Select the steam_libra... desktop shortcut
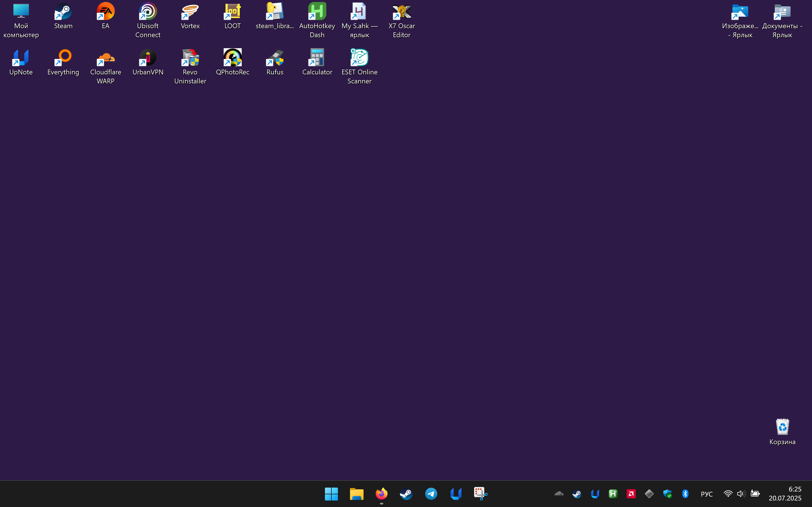 coord(275,16)
